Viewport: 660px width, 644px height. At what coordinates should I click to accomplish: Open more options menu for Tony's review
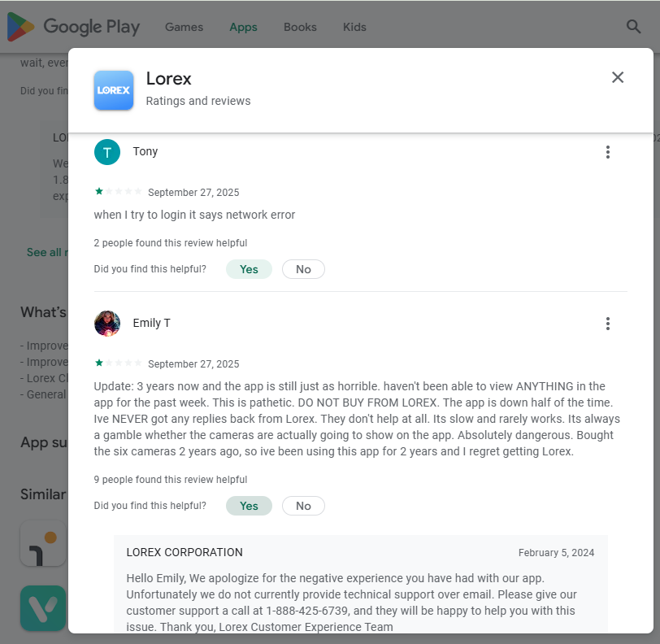pos(608,152)
